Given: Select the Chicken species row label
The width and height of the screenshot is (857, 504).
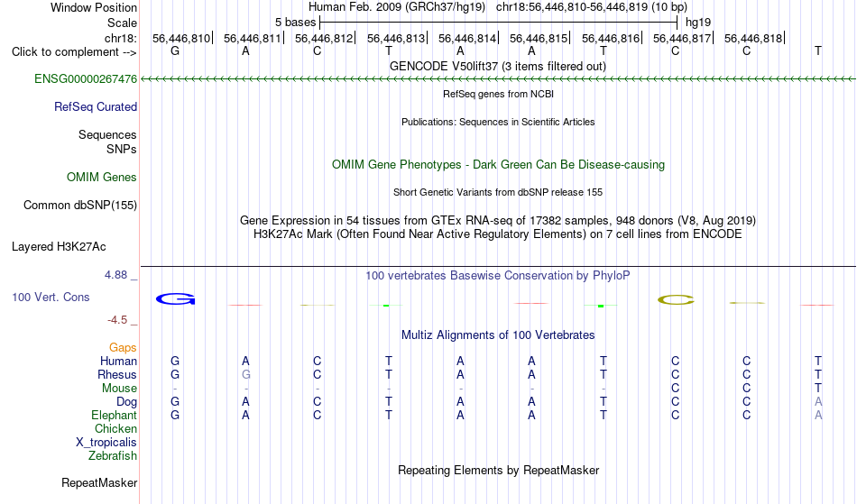Looking at the screenshot, I should click(x=115, y=428).
